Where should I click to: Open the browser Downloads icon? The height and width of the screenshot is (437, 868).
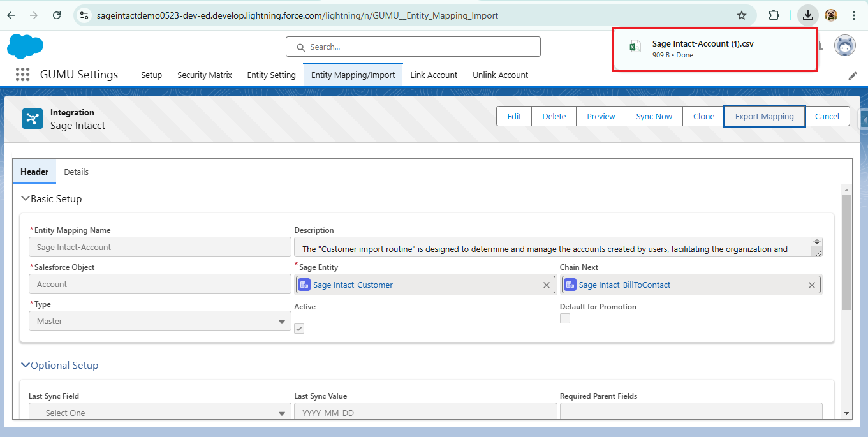tap(808, 15)
